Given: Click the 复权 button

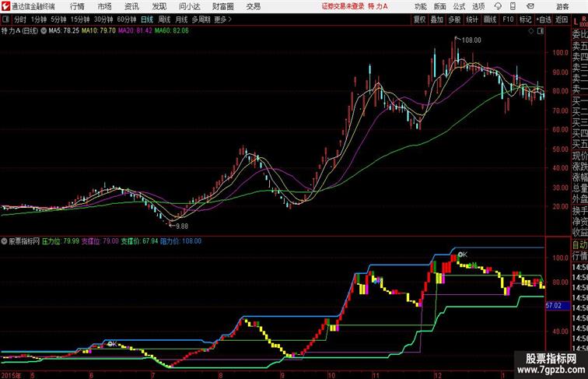Looking at the screenshot, I should coord(420,19).
